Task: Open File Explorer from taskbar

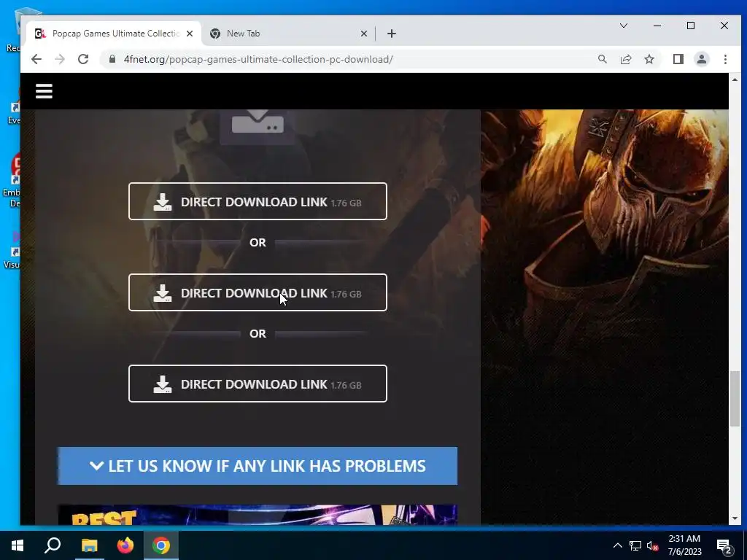Action: (89, 545)
